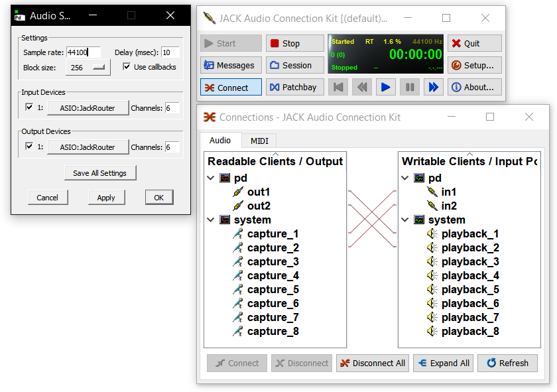Apply the audio settings
This screenshot has height=392, width=557.
pos(106,198)
